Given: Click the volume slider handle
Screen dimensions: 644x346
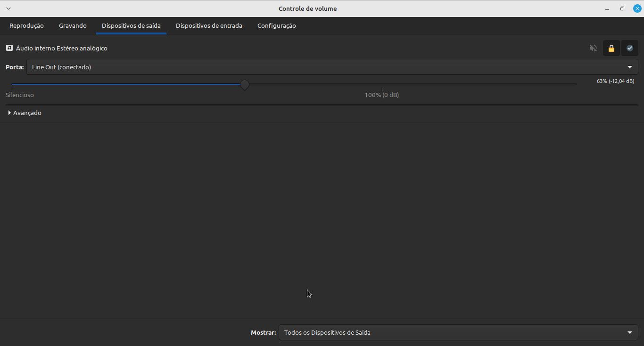Looking at the screenshot, I should [244, 85].
